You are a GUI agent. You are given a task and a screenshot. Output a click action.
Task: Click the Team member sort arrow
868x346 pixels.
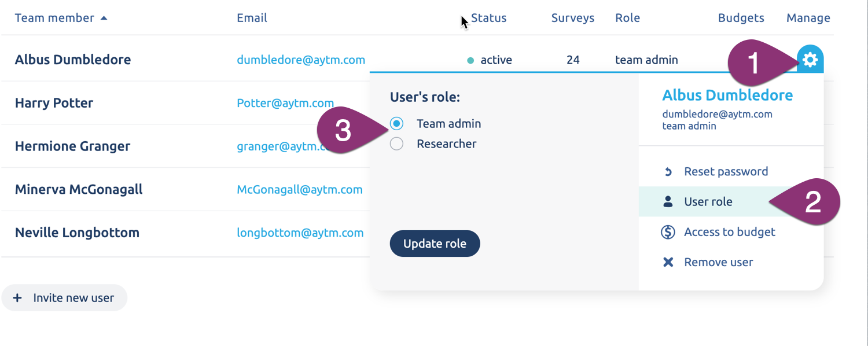pos(104,18)
